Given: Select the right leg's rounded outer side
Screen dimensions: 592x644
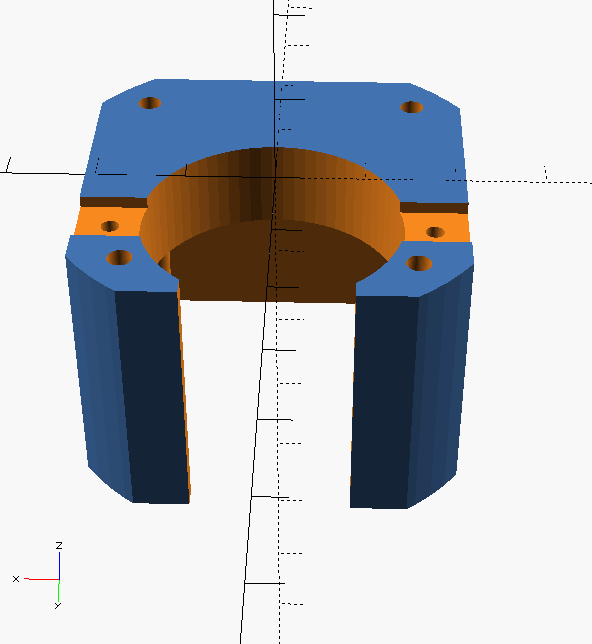Looking at the screenshot, I should pos(442,378).
